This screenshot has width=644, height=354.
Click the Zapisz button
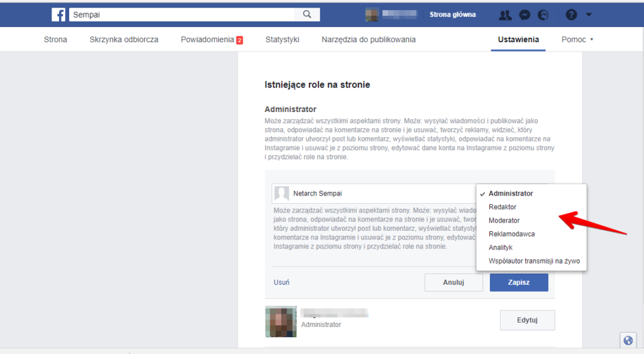[519, 282]
